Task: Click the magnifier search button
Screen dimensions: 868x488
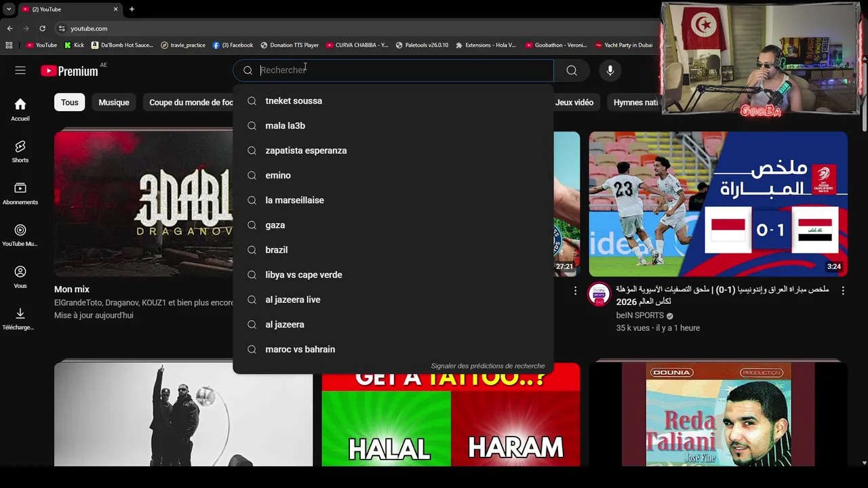Action: (572, 70)
